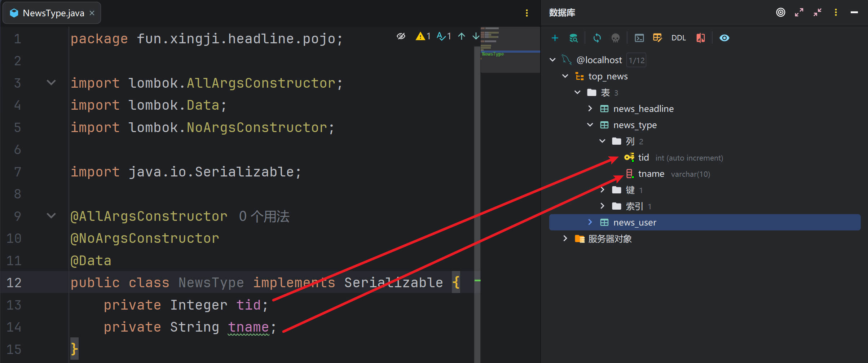Image resolution: width=868 pixels, height=363 pixels.
Task: Close the NewsType.java tab
Action: click(92, 13)
